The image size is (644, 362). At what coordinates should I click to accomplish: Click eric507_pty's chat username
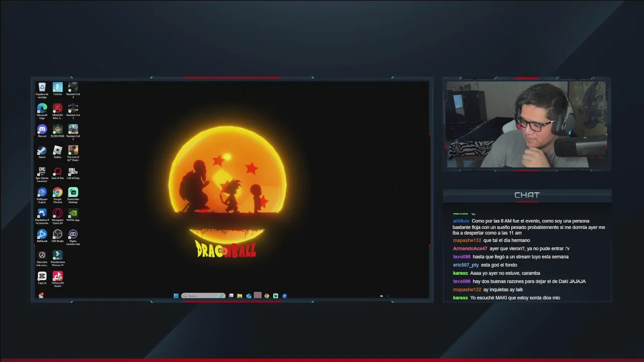click(x=466, y=265)
